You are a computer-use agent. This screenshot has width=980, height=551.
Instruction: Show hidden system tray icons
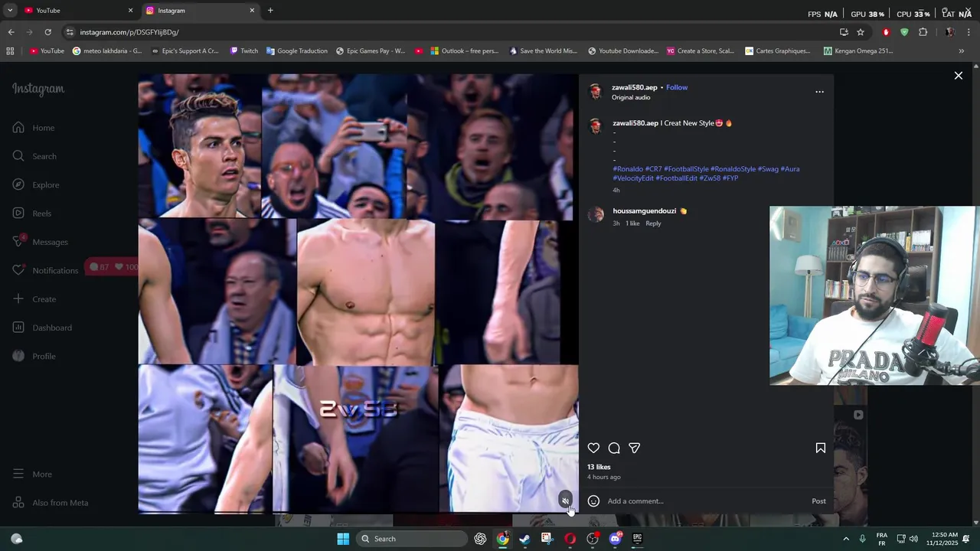[846, 539]
